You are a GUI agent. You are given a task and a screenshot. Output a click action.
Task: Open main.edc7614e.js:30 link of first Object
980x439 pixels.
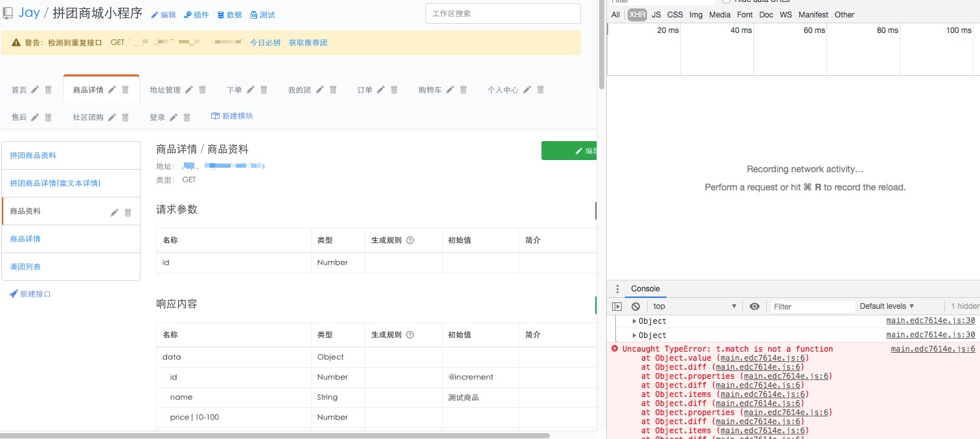tap(930, 321)
